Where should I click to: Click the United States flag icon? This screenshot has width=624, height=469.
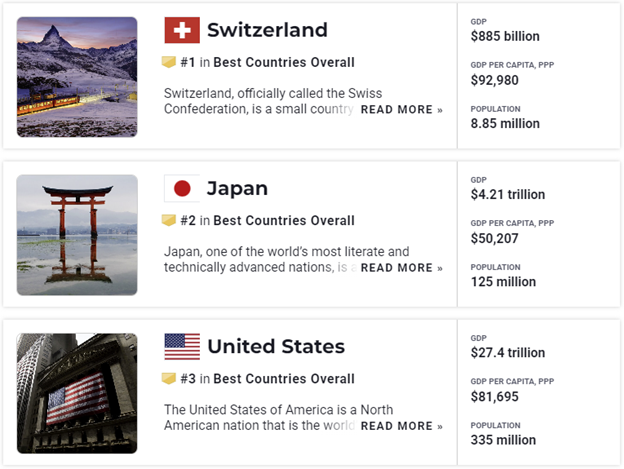pyautogui.click(x=182, y=346)
